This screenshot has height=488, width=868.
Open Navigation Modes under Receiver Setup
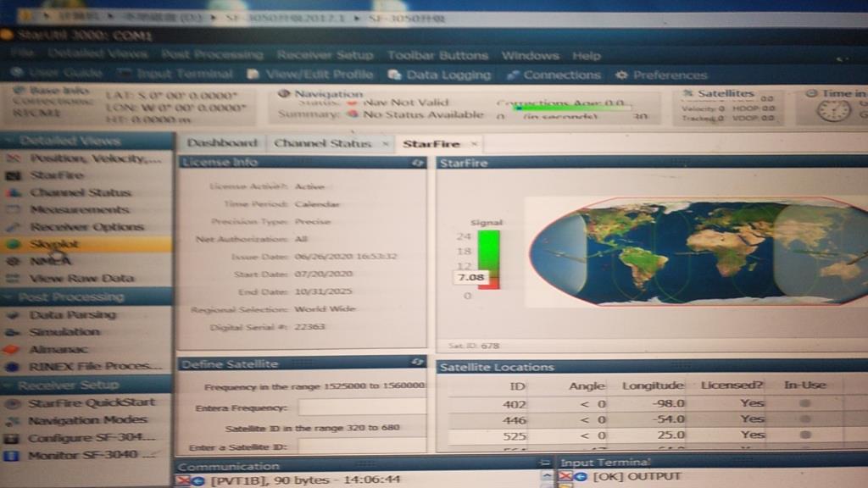coord(87,420)
